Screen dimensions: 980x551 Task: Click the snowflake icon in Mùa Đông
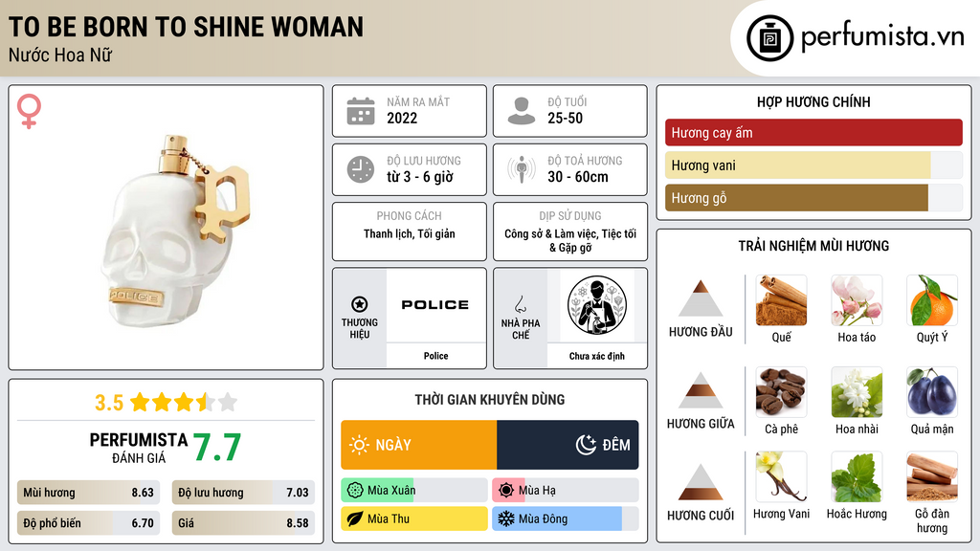click(x=506, y=518)
